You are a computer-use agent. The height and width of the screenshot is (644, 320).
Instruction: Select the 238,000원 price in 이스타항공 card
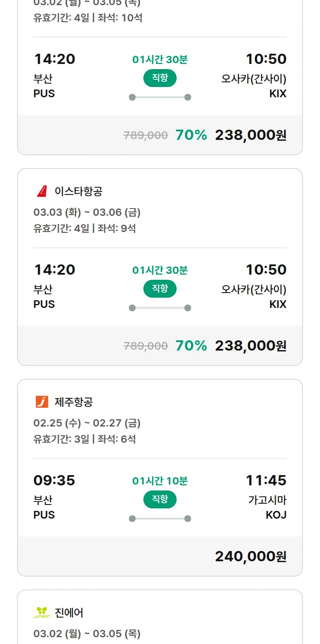pos(250,345)
